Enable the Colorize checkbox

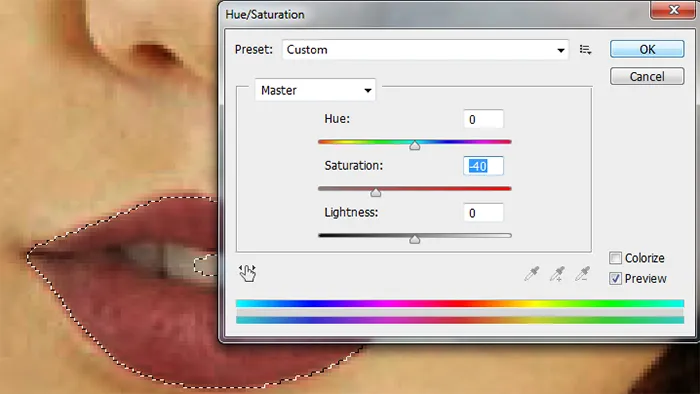click(x=615, y=258)
